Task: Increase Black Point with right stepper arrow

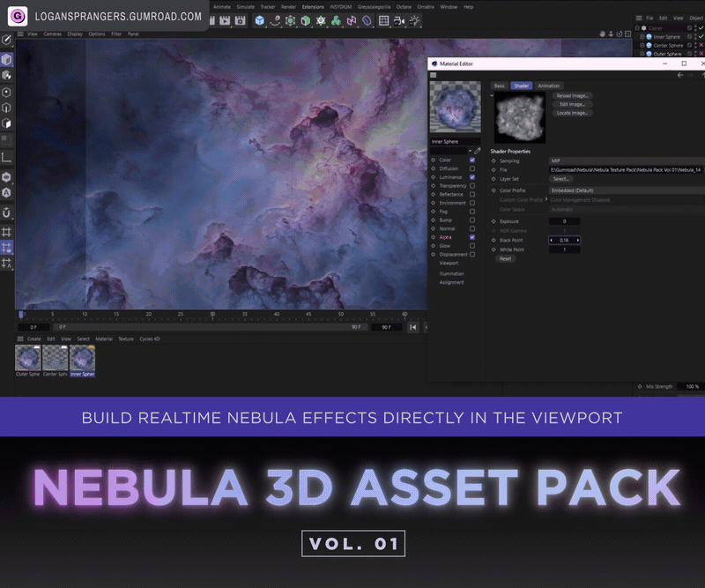Action: tap(578, 241)
